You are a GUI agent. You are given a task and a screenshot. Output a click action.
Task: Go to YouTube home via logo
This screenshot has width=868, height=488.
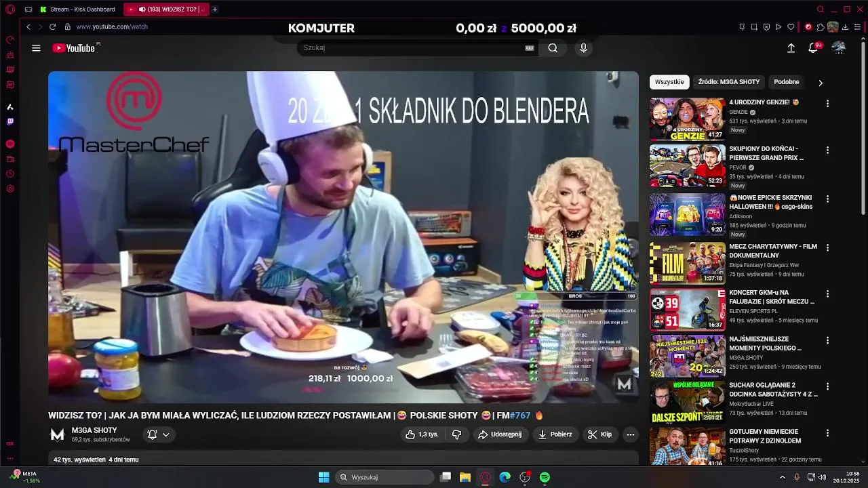tap(74, 48)
